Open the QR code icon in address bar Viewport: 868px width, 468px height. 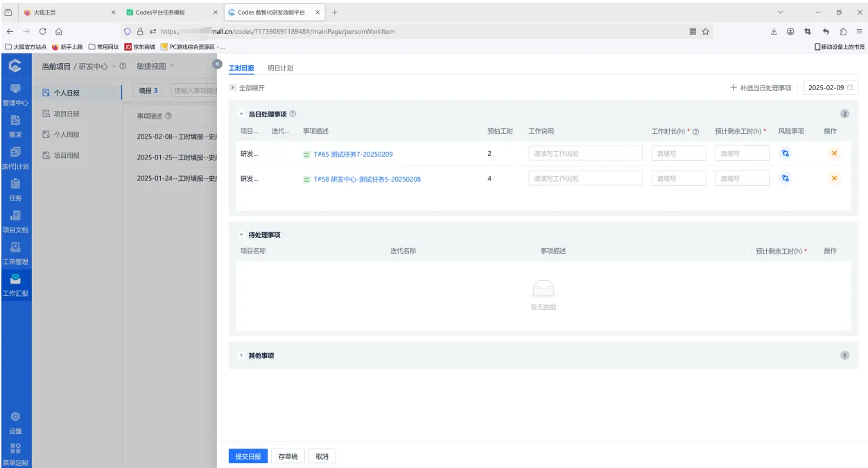click(693, 31)
